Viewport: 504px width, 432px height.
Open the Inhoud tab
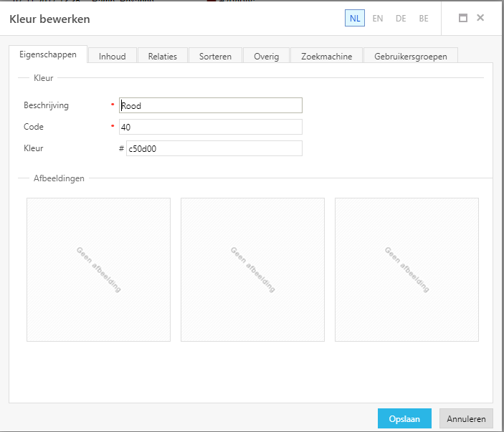[x=112, y=56]
